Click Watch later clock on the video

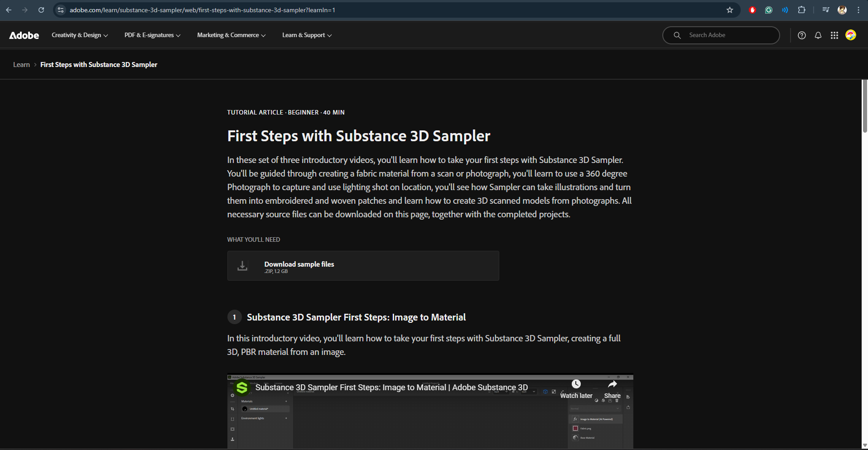576,388
